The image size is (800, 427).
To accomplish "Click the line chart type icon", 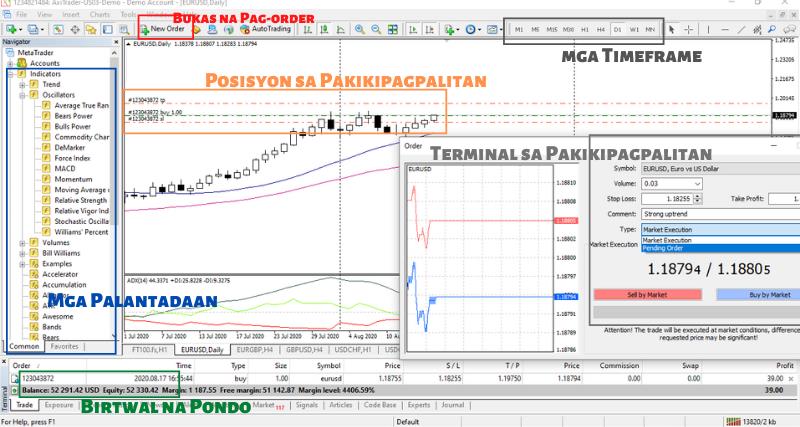I will [x=340, y=30].
